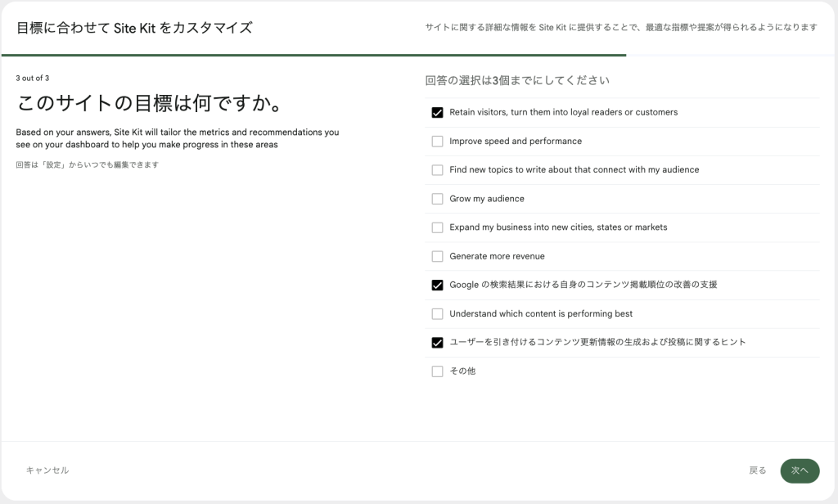Viewport: 838px width, 504px height.
Task: Click the 「設定」 edit note text
Action: tap(84, 164)
